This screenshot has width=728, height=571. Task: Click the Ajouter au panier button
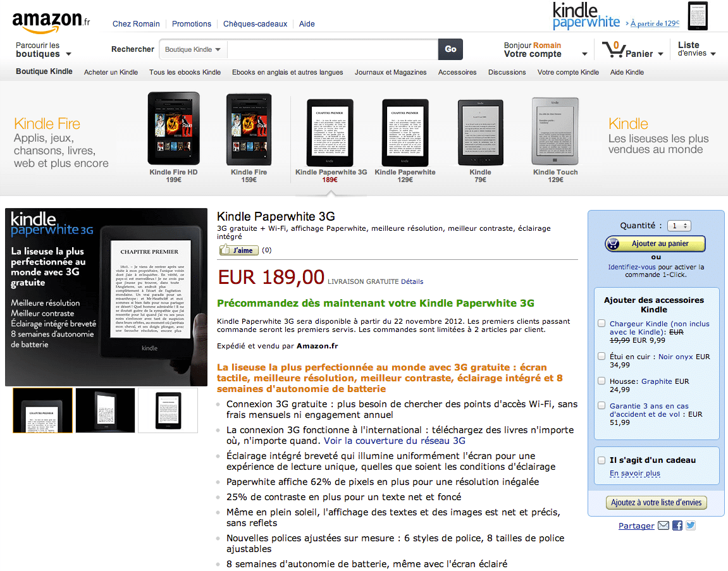[655, 243]
